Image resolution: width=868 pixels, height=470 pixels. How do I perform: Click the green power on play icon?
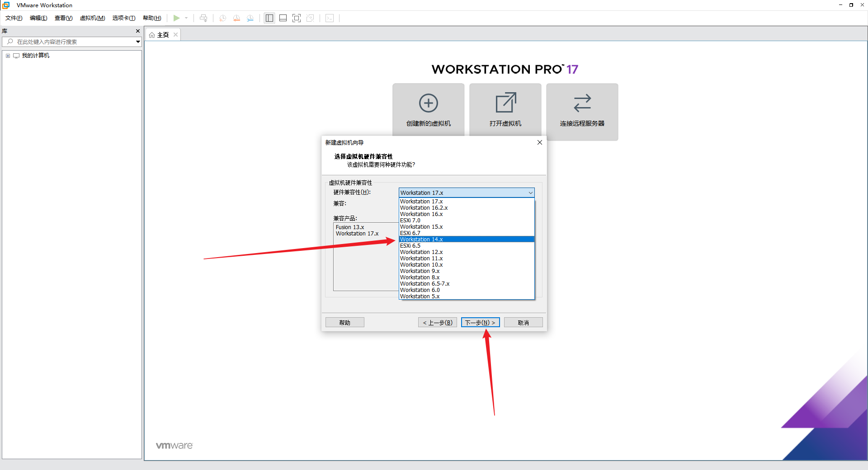tap(176, 18)
